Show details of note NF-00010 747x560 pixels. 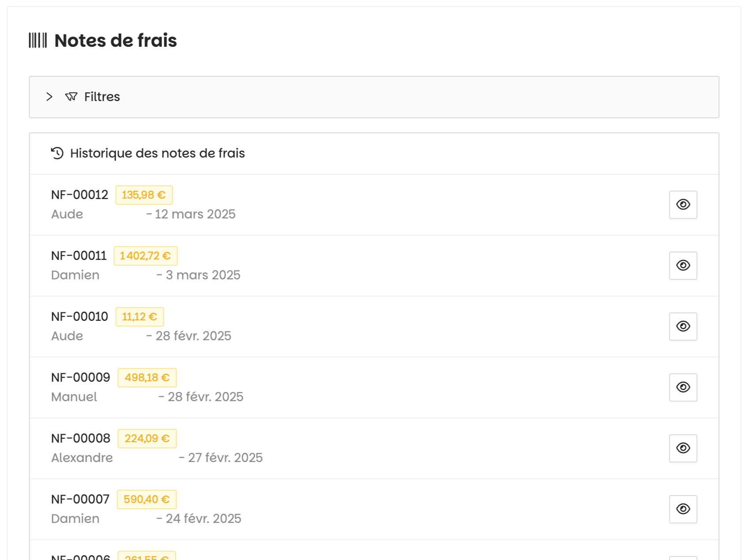(683, 327)
